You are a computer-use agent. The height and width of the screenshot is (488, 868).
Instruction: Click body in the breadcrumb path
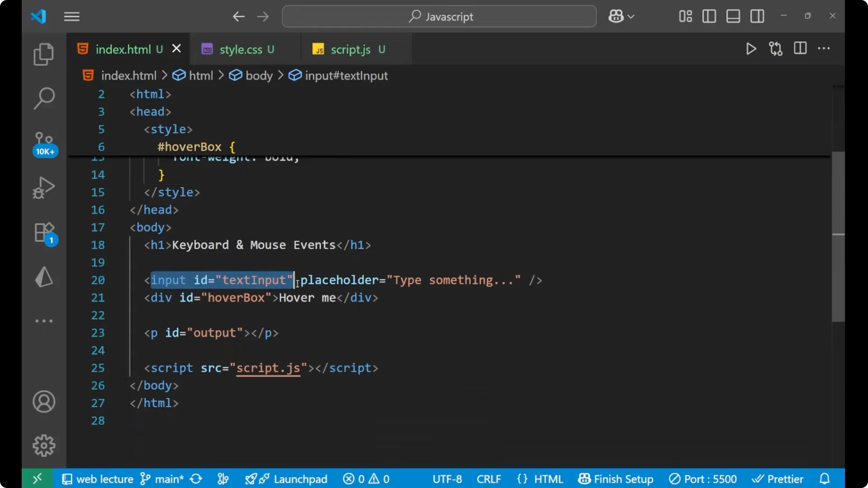click(x=259, y=75)
